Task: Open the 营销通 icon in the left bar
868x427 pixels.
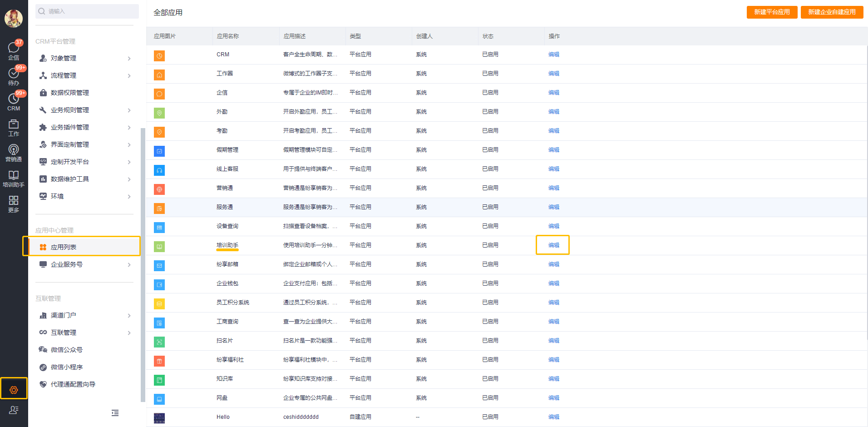Action: (x=14, y=153)
